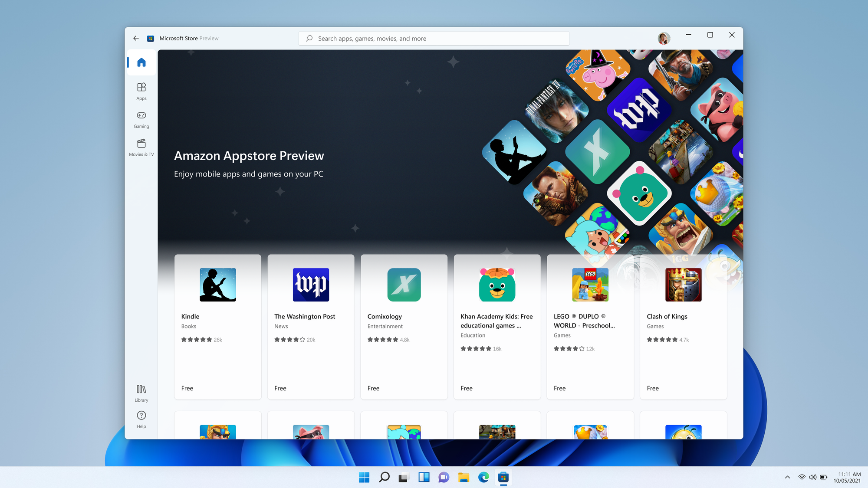Click the Home navigation icon
The width and height of the screenshot is (868, 488).
tap(141, 61)
